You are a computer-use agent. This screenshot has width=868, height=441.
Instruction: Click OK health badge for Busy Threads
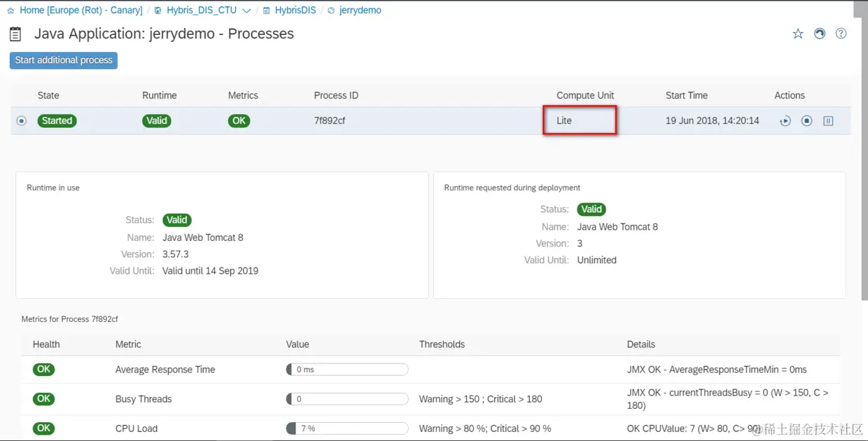point(43,399)
